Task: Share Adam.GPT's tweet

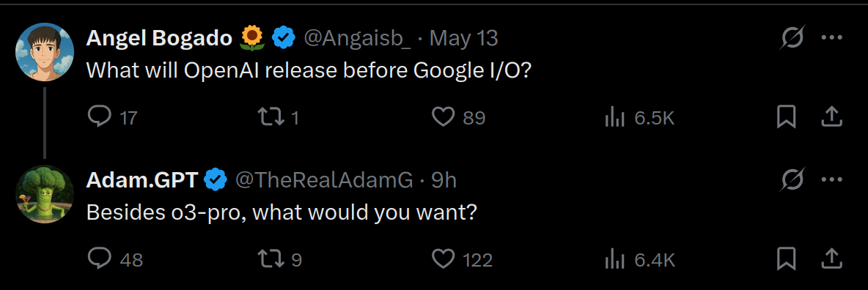Action: pos(831,258)
